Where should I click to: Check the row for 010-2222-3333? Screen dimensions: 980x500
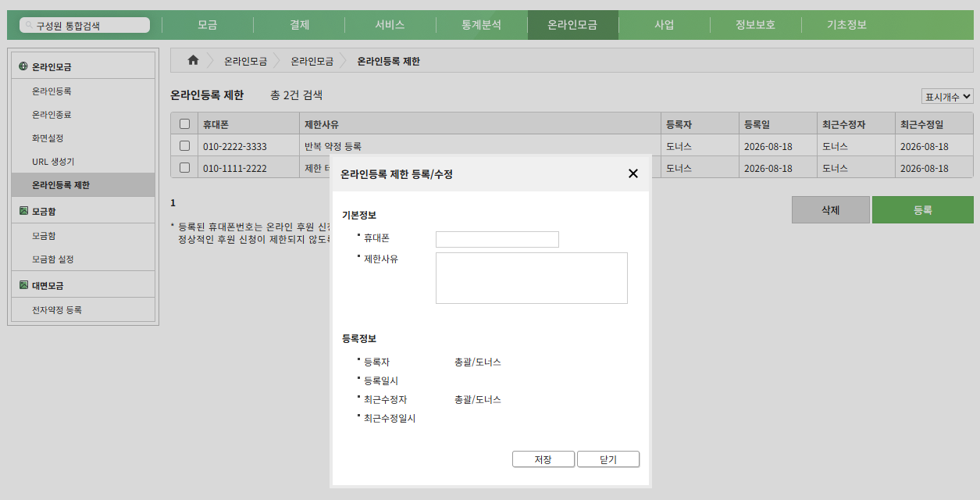click(x=184, y=145)
